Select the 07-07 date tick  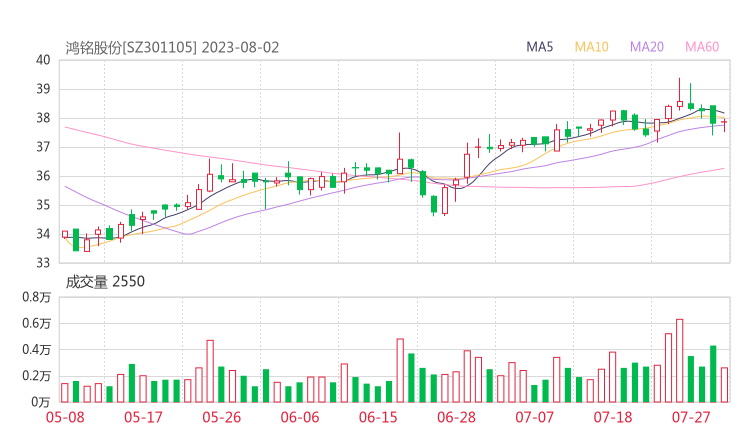click(x=534, y=416)
